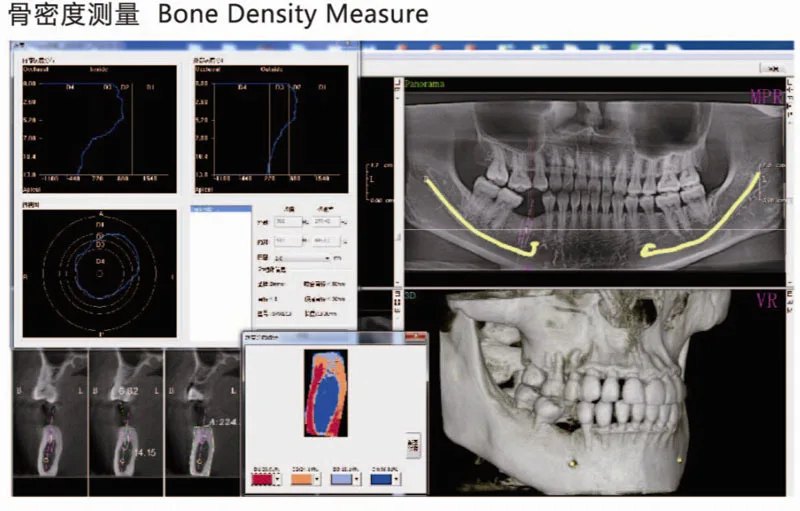800x511 pixels.
Task: Click the Inside density profile graph
Action: pyautogui.click(x=99, y=129)
